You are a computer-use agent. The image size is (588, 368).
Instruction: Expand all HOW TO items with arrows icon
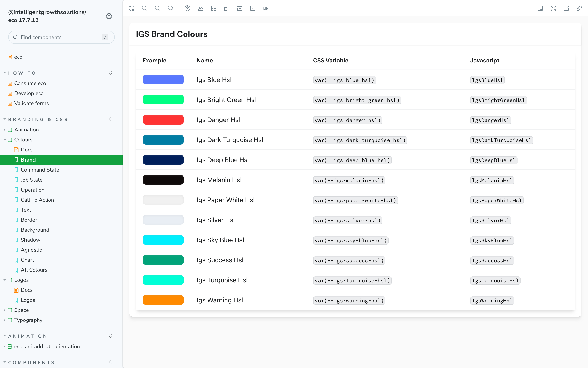[110, 73]
